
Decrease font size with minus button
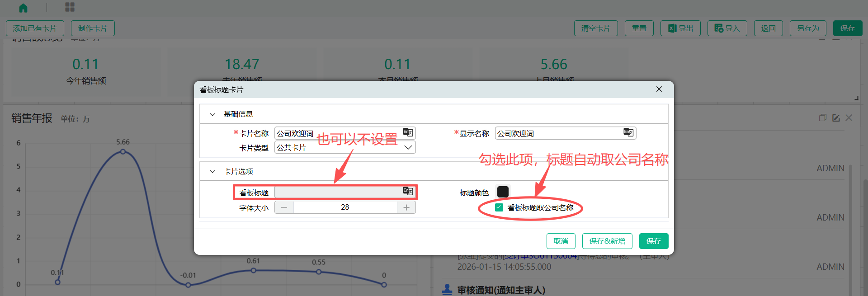click(x=284, y=207)
